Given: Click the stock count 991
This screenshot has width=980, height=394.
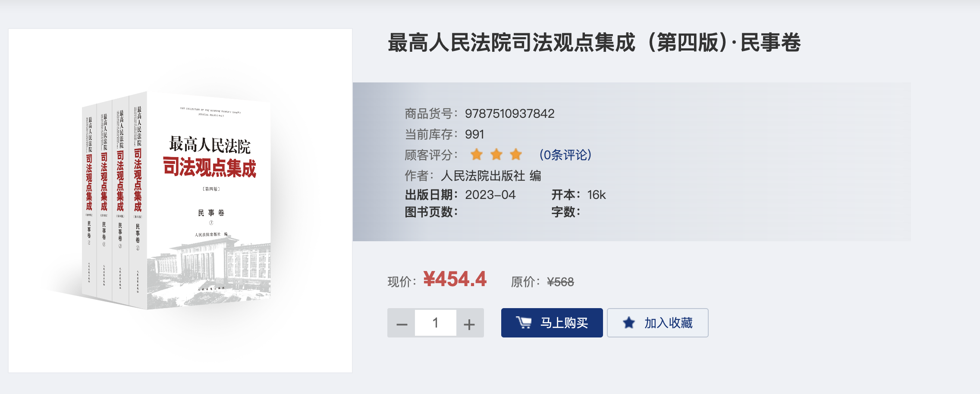Looking at the screenshot, I should (x=474, y=134).
